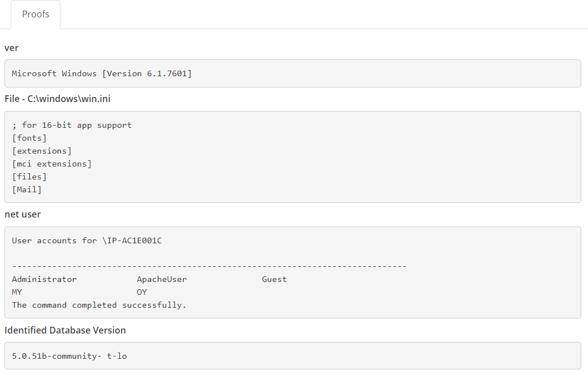Select the Administrator account name
The image size is (588, 375).
coord(44,279)
